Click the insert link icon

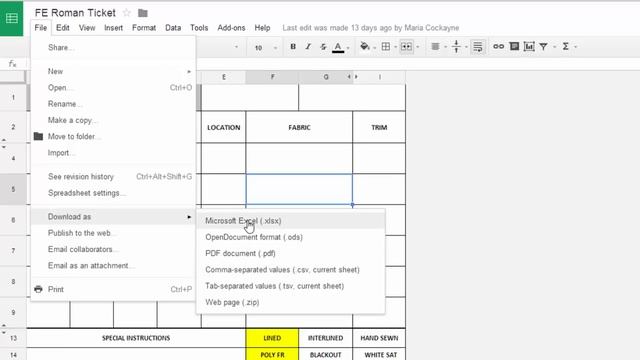coord(498,47)
